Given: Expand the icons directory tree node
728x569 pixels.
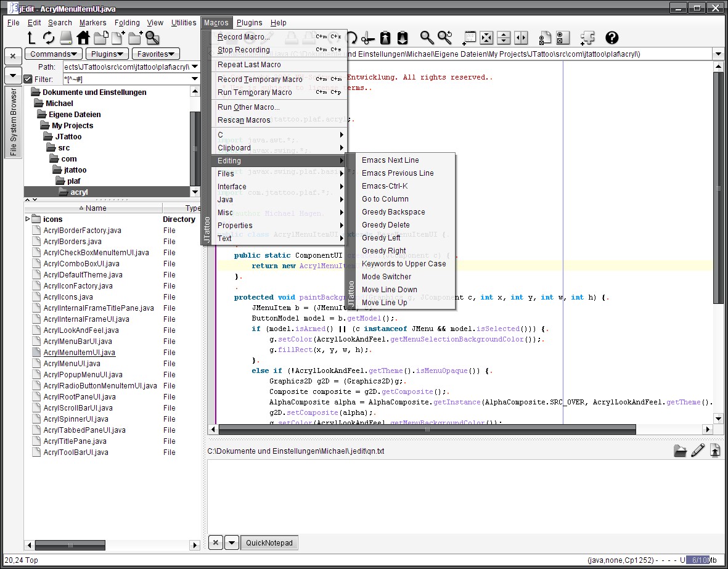Looking at the screenshot, I should (x=27, y=219).
